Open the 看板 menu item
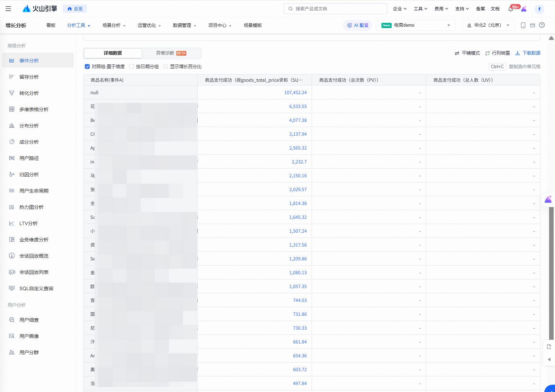The height and width of the screenshot is (392, 555). coord(51,25)
